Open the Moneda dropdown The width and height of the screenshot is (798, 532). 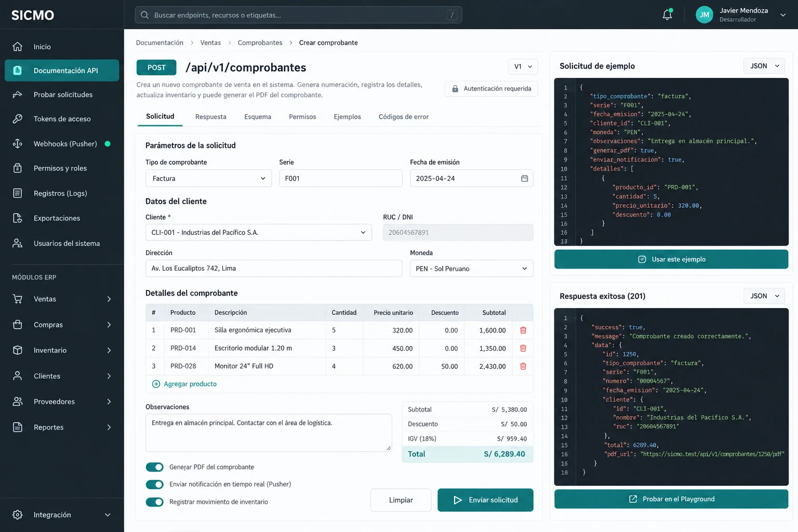[471, 269]
